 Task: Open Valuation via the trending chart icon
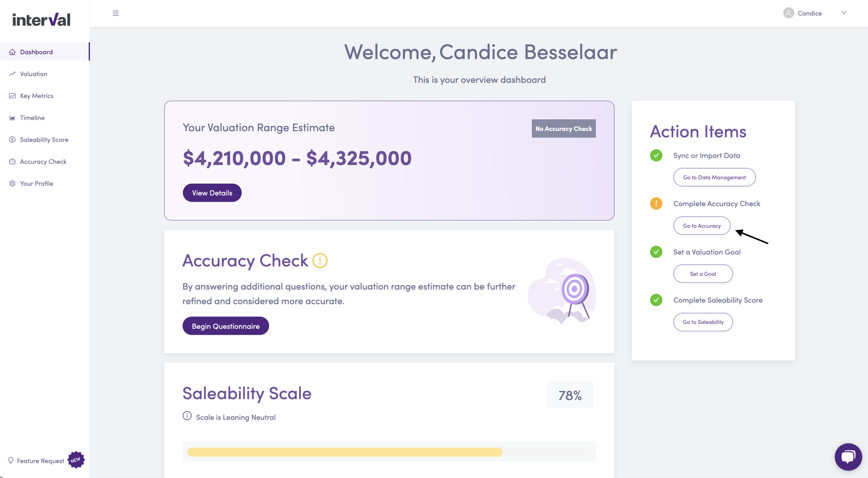(x=13, y=74)
